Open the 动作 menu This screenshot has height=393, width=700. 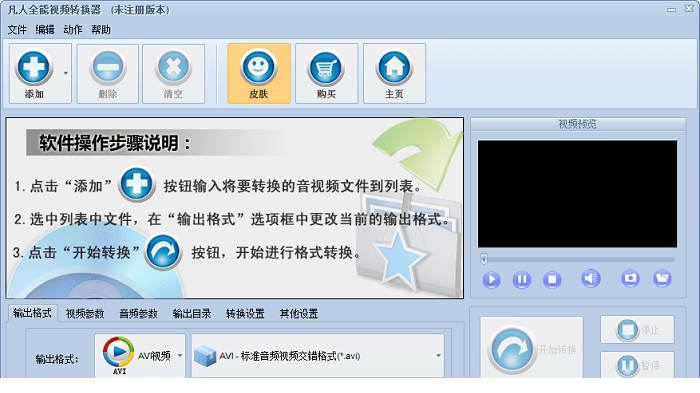[x=73, y=30]
